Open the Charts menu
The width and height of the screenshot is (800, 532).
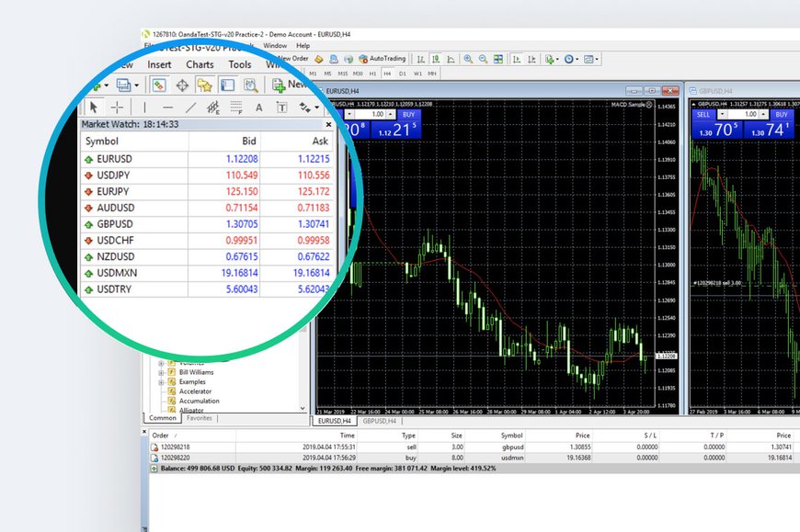200,64
